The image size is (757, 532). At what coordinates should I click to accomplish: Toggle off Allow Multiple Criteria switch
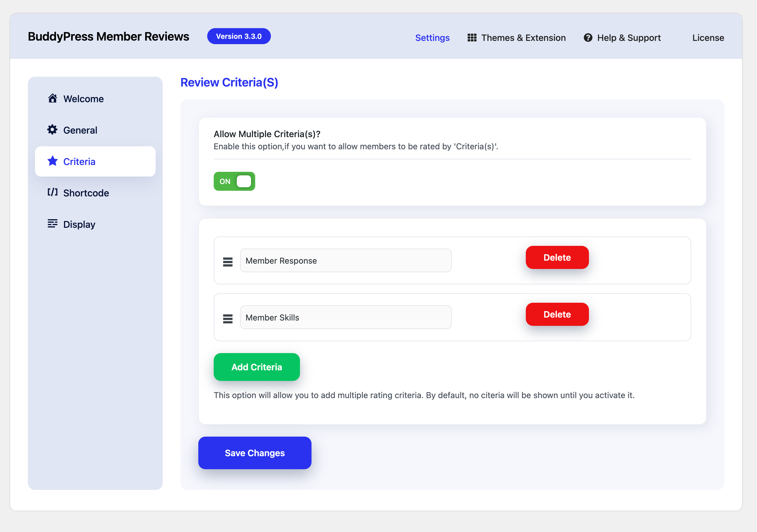coord(234,181)
